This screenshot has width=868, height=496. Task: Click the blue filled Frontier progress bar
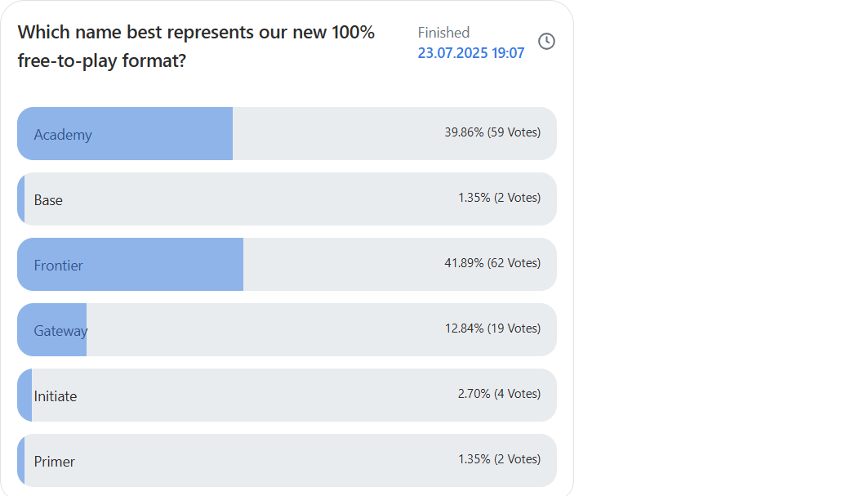pos(130,265)
